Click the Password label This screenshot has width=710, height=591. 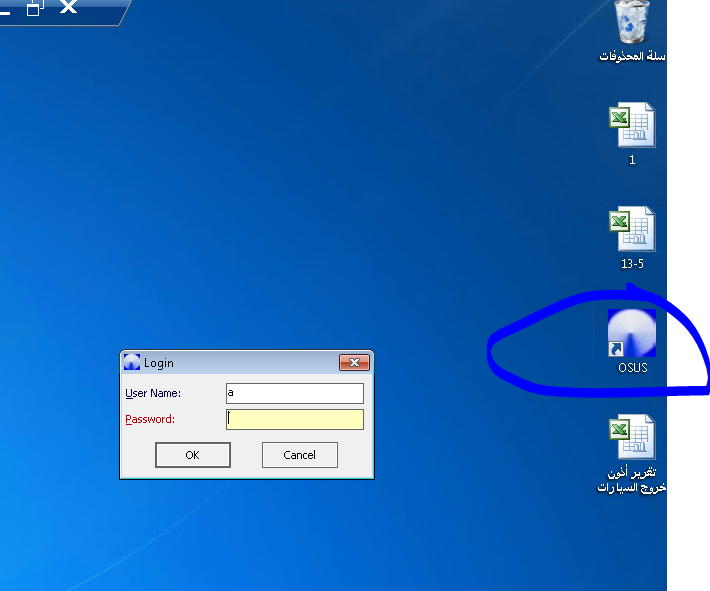(x=150, y=419)
